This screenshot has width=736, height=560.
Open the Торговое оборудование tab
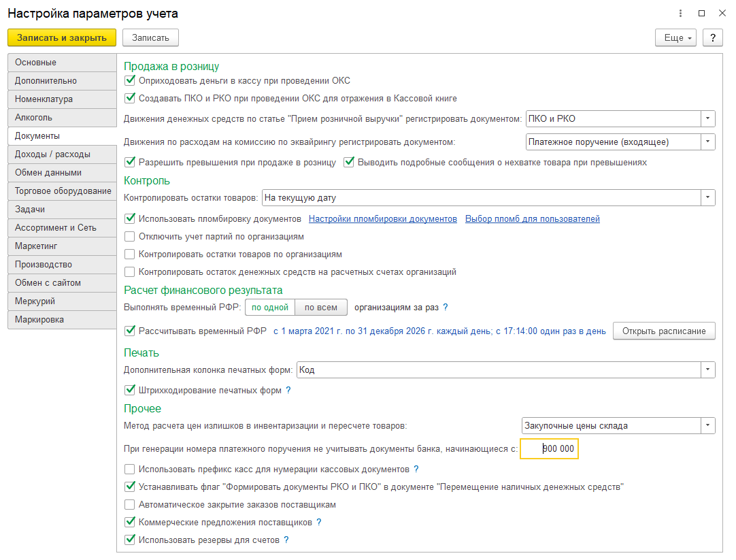(x=62, y=191)
